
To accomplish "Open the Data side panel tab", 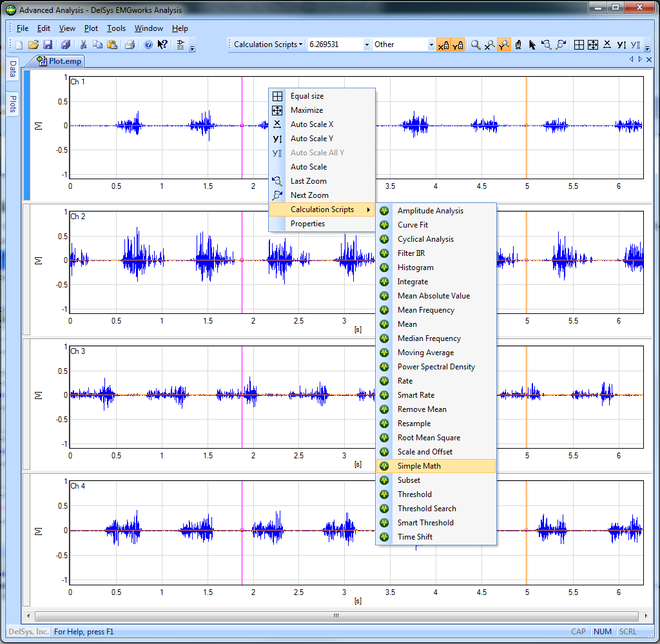I will (x=12, y=69).
